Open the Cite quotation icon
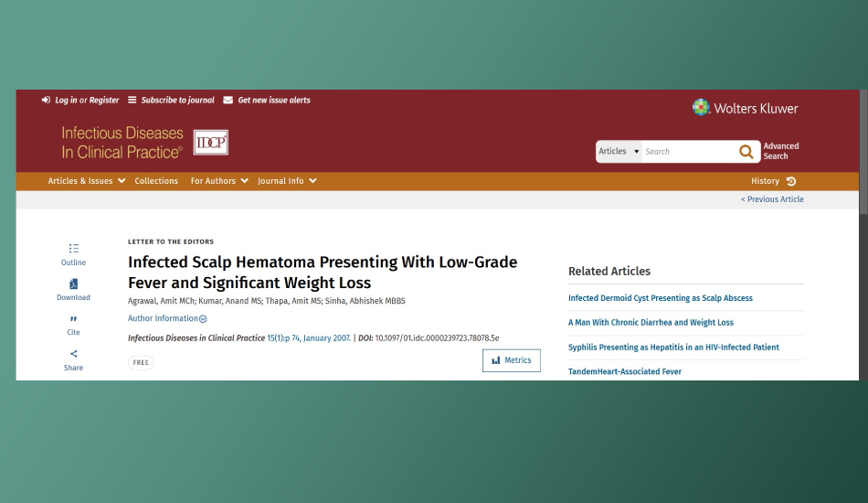This screenshot has width=868, height=503. 73,319
